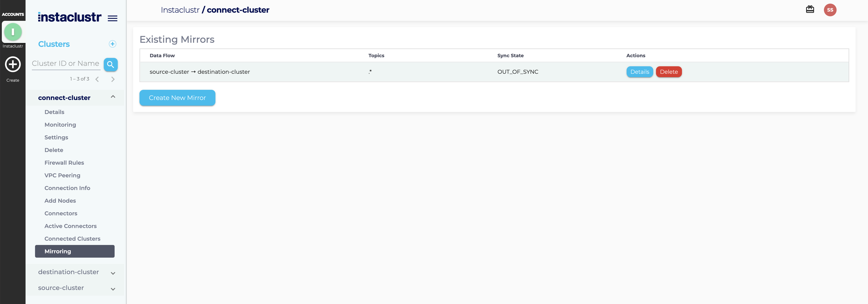Open the Firewall Rules menu item

coord(64,162)
